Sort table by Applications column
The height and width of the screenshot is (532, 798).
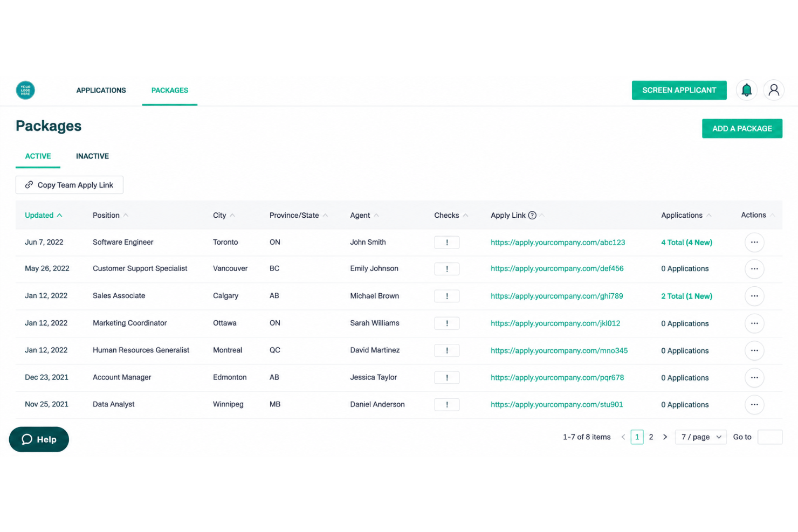tap(686, 215)
